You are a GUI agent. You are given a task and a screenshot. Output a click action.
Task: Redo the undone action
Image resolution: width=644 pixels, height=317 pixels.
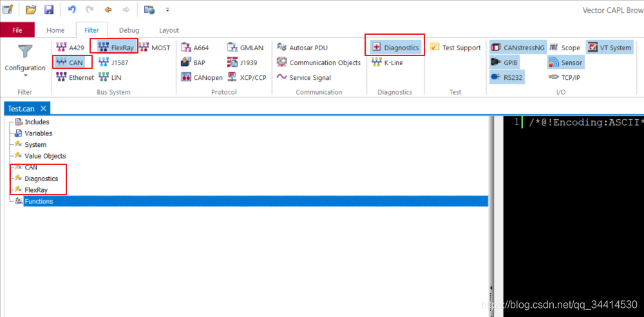pos(90,10)
